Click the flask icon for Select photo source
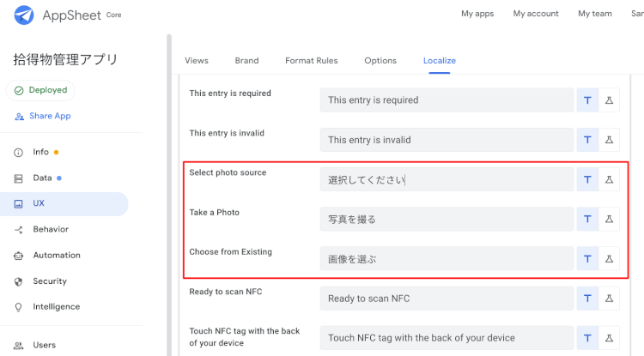Screen dimensions: 644x356 609,179
